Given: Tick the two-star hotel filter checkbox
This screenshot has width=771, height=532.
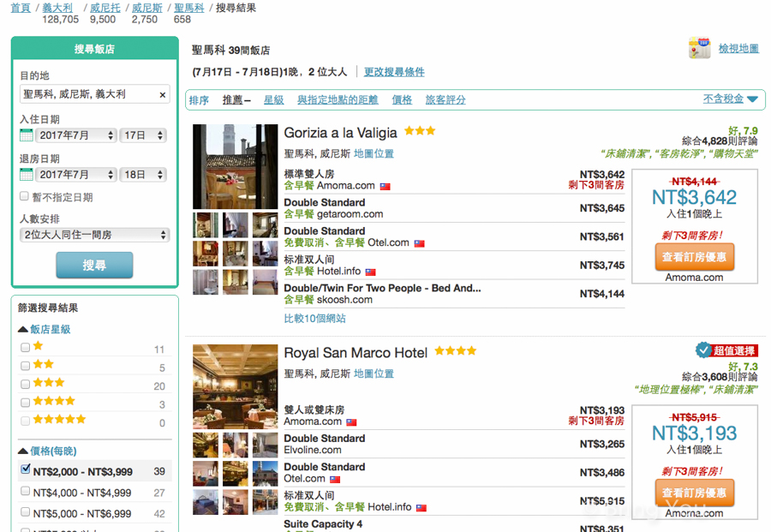Looking at the screenshot, I should 25,366.
